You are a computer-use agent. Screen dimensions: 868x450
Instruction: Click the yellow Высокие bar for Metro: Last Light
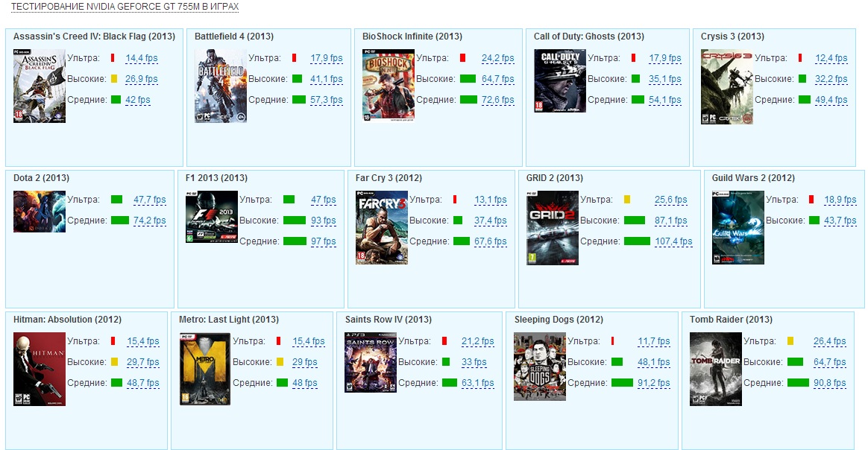point(280,362)
